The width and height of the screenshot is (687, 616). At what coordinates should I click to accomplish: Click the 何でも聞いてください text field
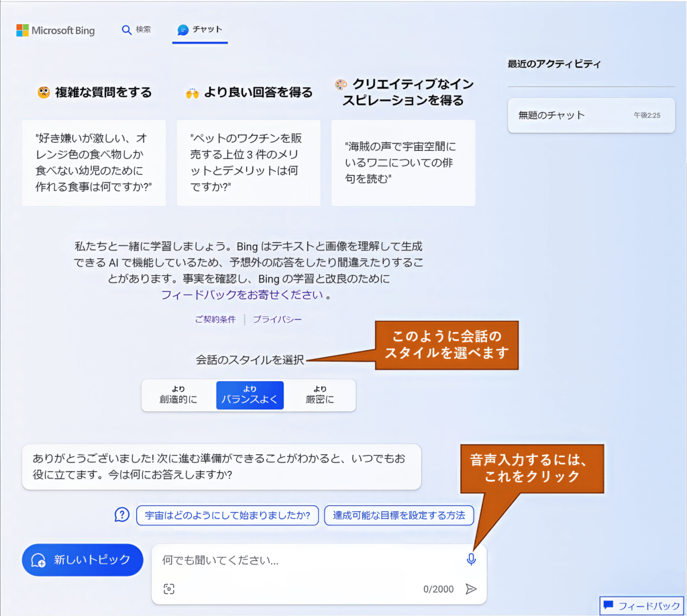[309, 560]
